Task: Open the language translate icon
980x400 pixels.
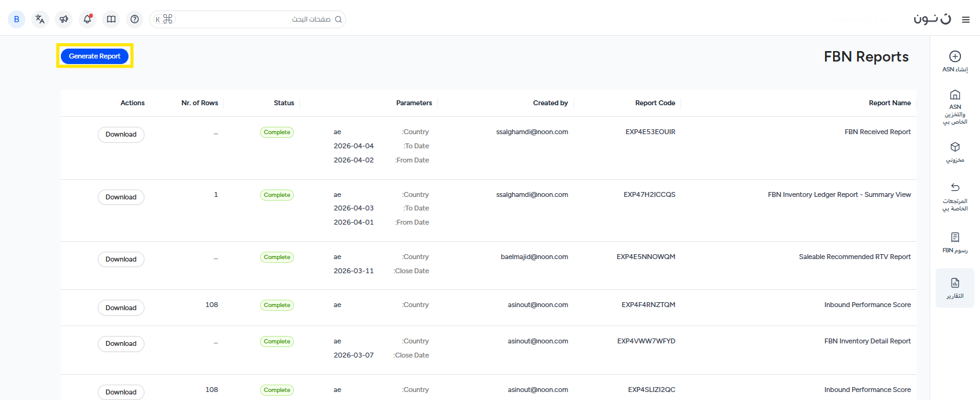Action: coord(40,19)
